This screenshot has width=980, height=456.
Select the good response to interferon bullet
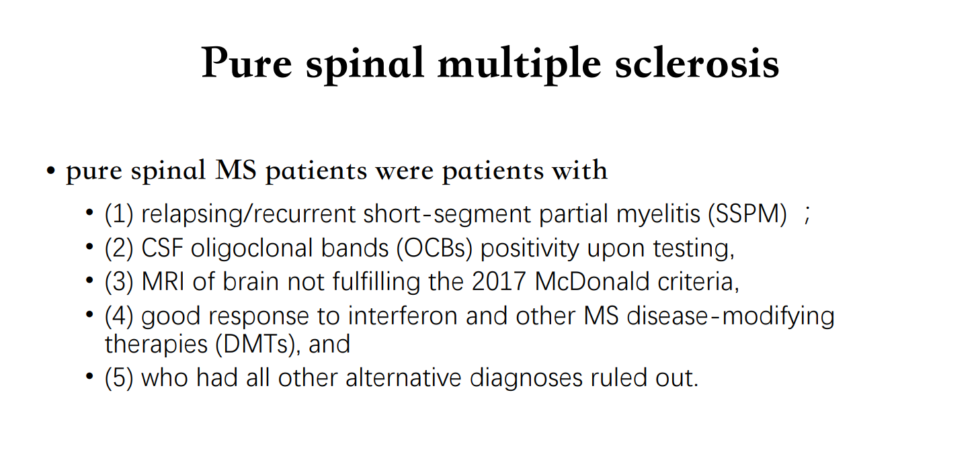click(x=469, y=330)
